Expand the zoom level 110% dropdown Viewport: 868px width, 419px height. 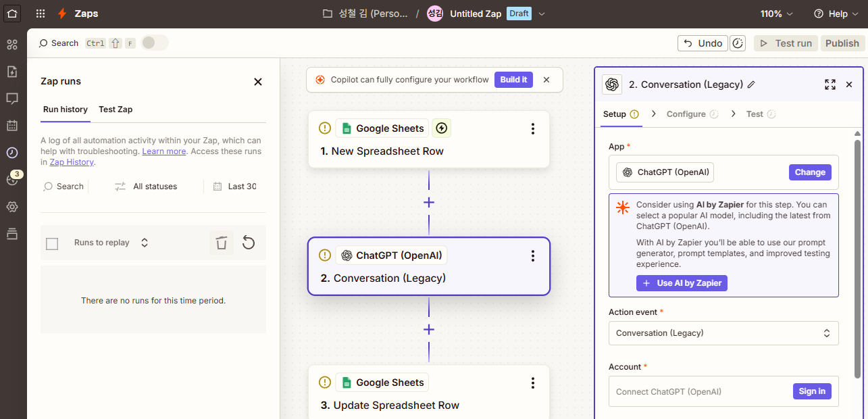pyautogui.click(x=777, y=14)
